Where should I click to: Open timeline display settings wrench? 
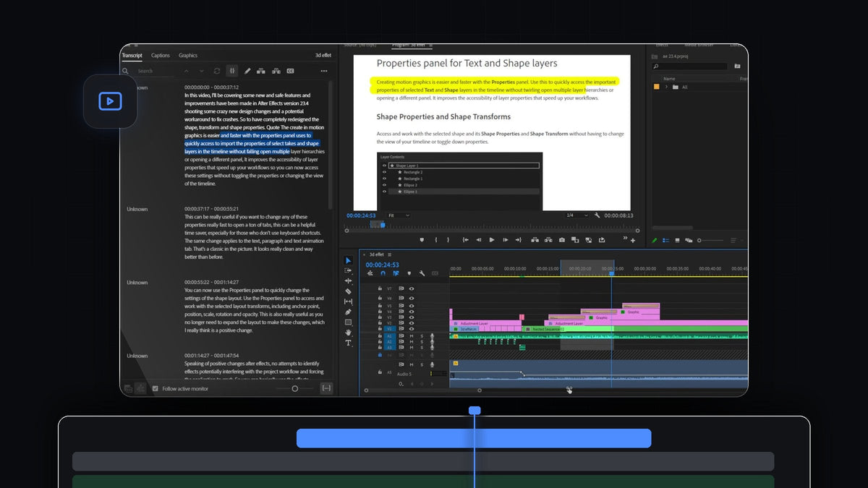pos(422,273)
